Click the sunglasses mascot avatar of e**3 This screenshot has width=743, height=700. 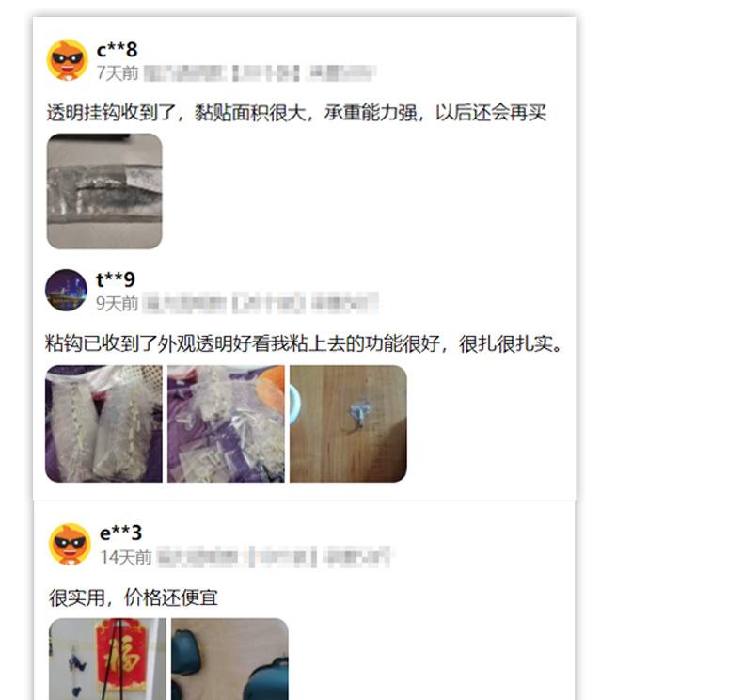[x=71, y=544]
